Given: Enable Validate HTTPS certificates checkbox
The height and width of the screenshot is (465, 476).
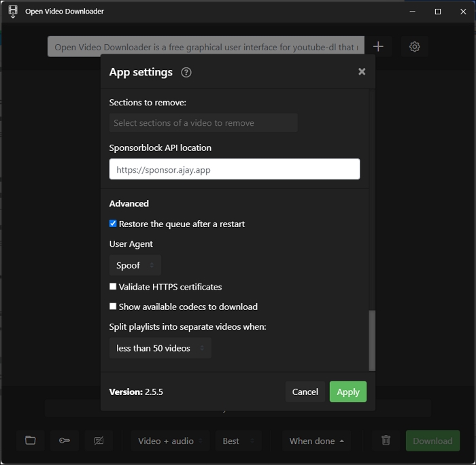Looking at the screenshot, I should (113, 286).
